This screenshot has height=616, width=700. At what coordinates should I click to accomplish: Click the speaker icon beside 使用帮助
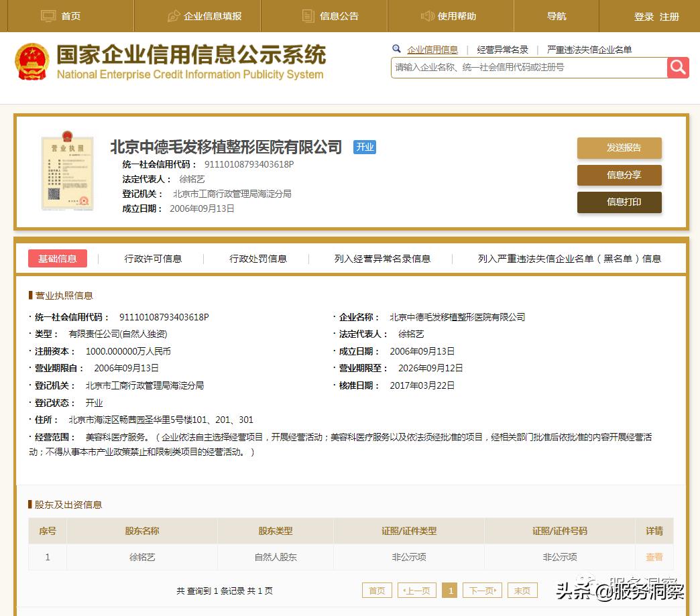click(x=427, y=15)
